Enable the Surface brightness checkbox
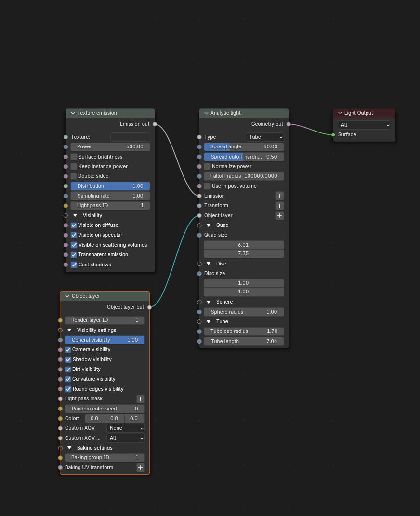420x516 pixels. pyautogui.click(x=74, y=157)
